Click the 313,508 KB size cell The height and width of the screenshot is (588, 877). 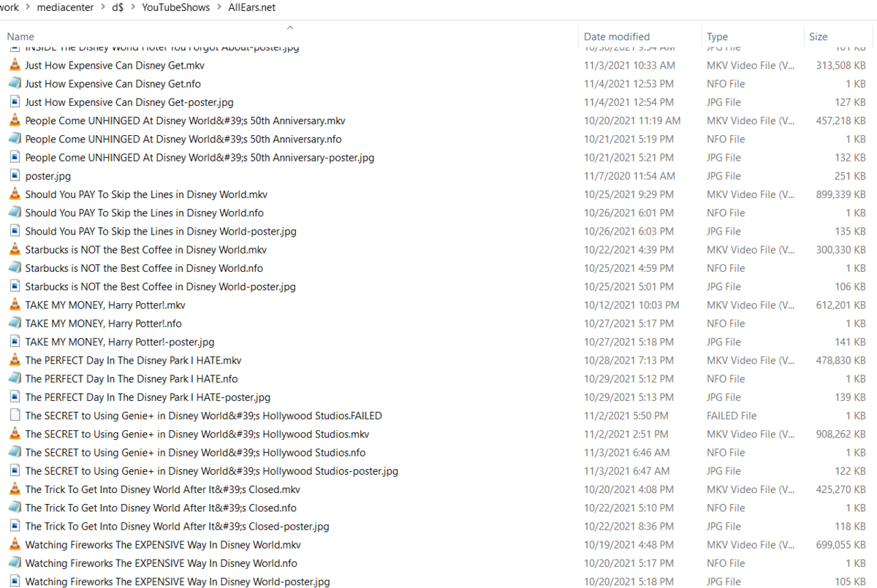(x=841, y=65)
